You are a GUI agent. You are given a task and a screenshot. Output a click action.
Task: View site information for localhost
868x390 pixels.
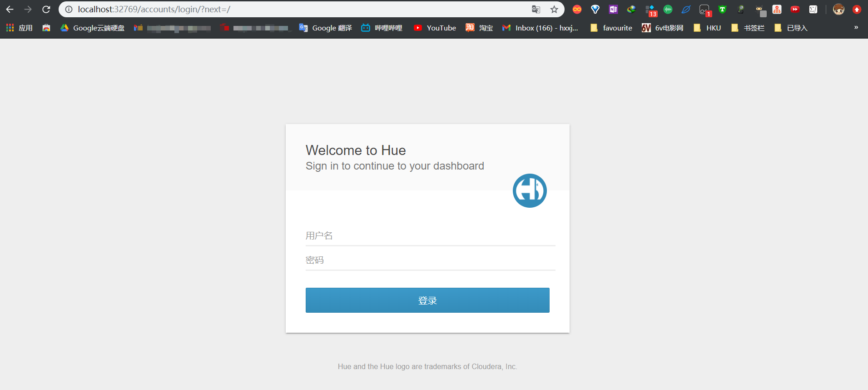coord(69,9)
